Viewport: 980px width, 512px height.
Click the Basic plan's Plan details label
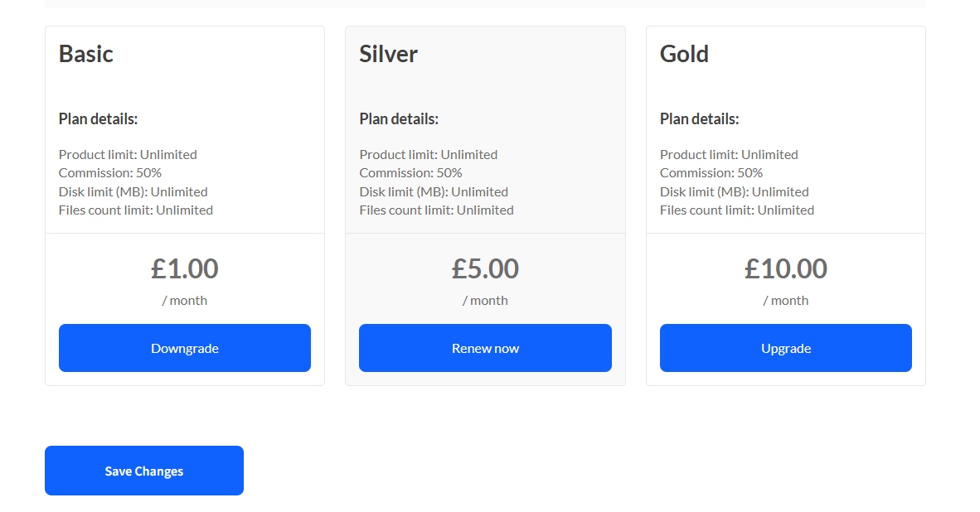click(x=98, y=119)
